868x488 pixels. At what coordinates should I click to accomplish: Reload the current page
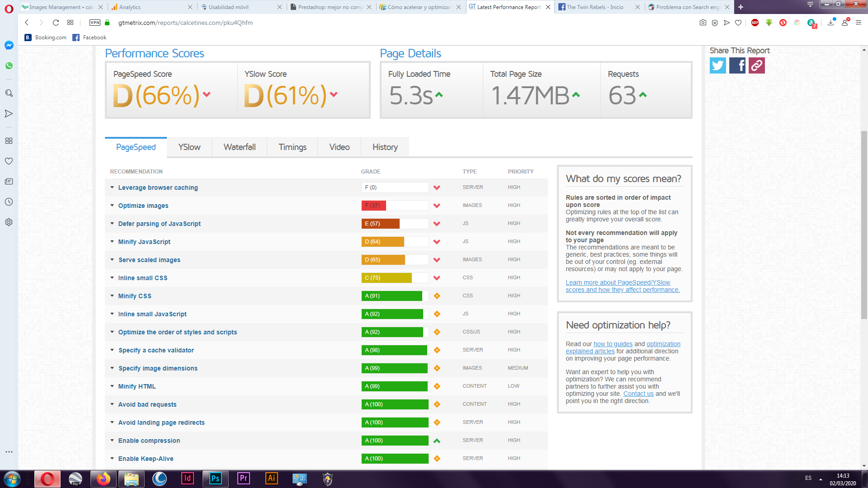56,23
